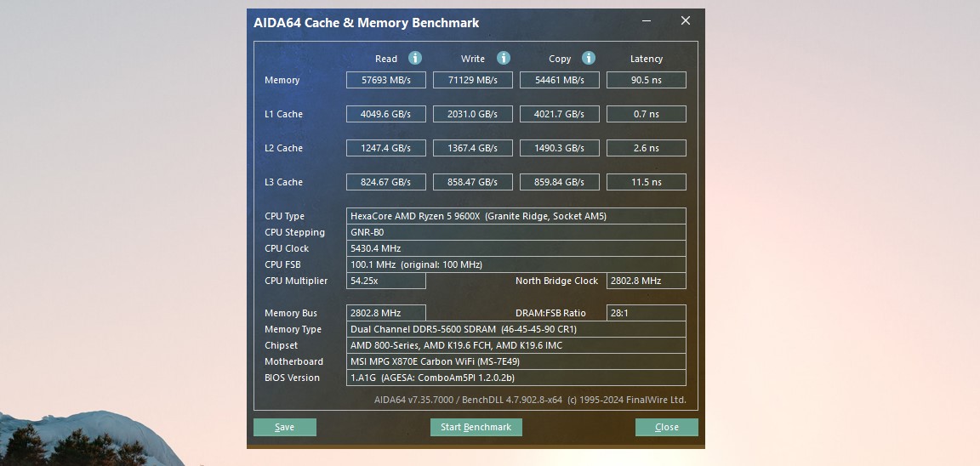The width and height of the screenshot is (980, 466).
Task: Click the CPU Multiplier value 54.25x
Action: coord(385,281)
